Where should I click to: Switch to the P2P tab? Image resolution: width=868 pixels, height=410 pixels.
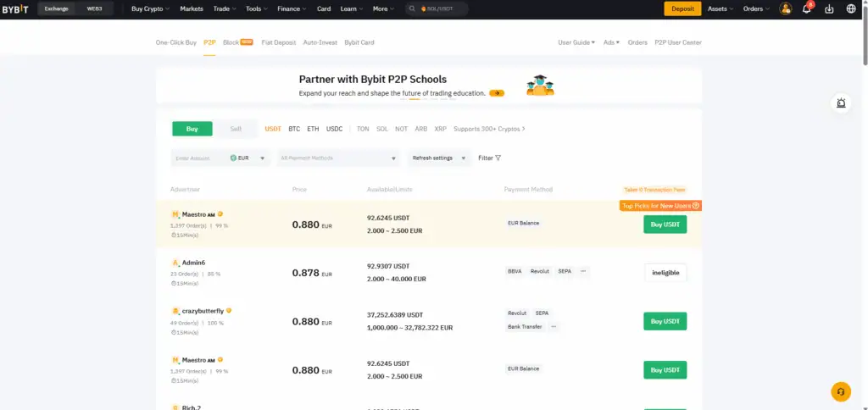209,42
